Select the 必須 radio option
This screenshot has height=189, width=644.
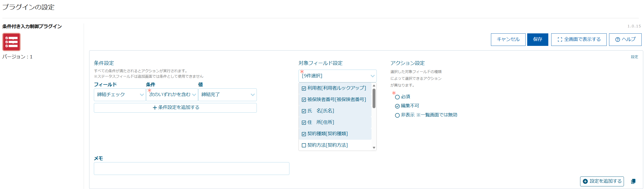coord(397,97)
